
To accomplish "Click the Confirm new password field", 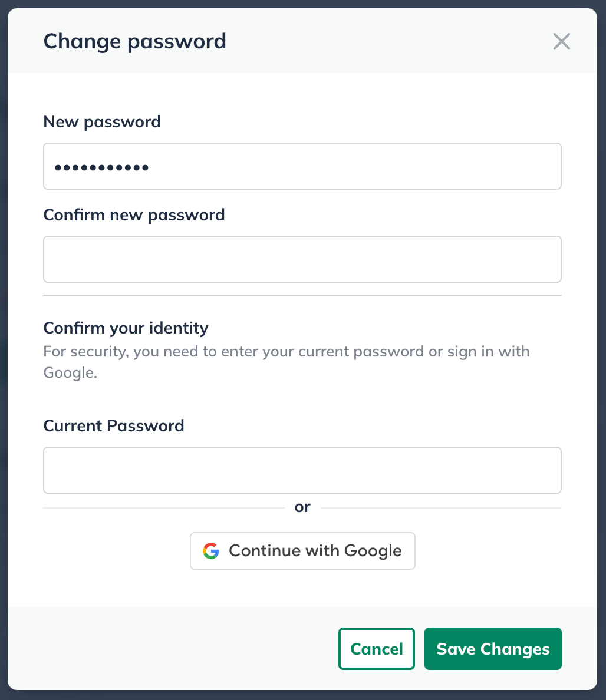I will [x=302, y=259].
